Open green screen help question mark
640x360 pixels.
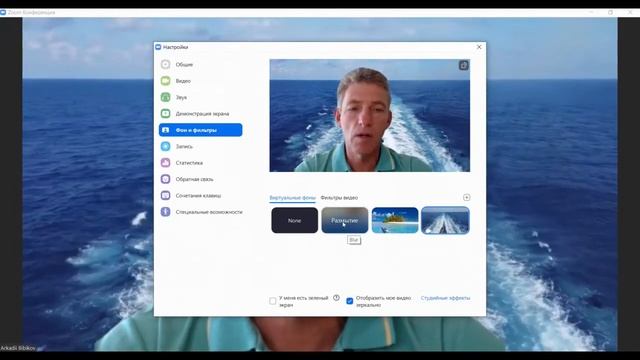(x=336, y=298)
